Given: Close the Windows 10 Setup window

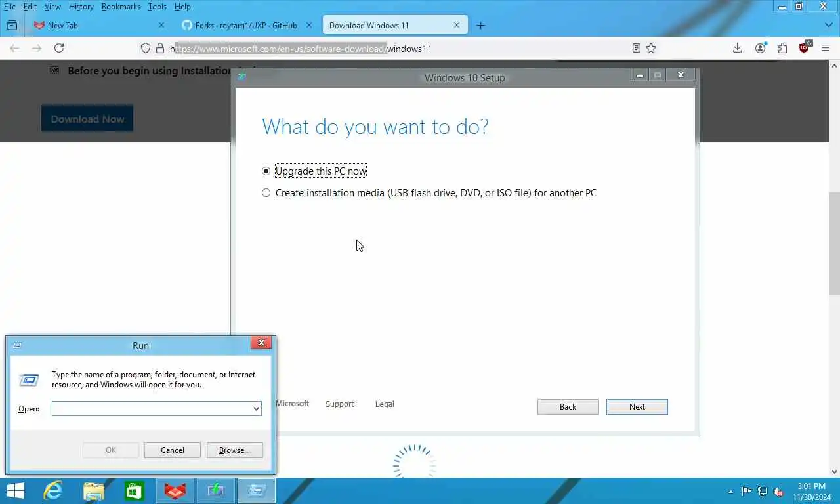Looking at the screenshot, I should tap(681, 75).
